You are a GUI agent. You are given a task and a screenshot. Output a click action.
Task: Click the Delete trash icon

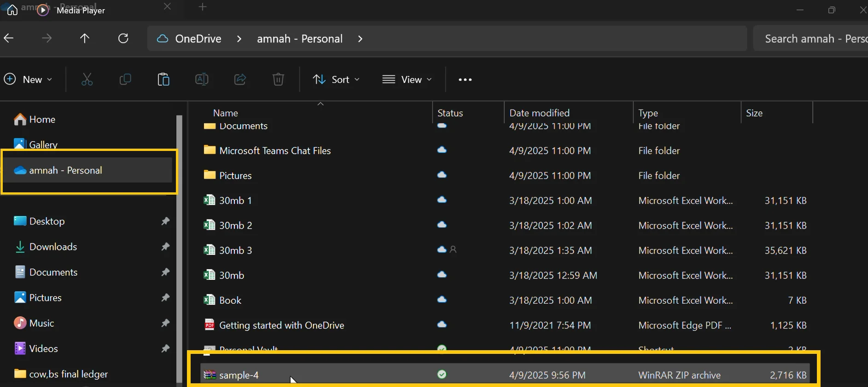pyautogui.click(x=278, y=80)
